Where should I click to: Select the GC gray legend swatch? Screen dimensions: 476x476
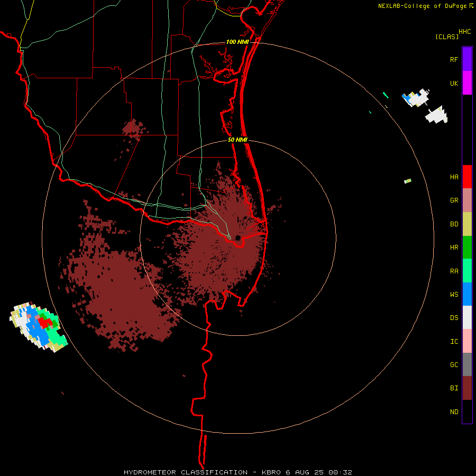tap(467, 364)
